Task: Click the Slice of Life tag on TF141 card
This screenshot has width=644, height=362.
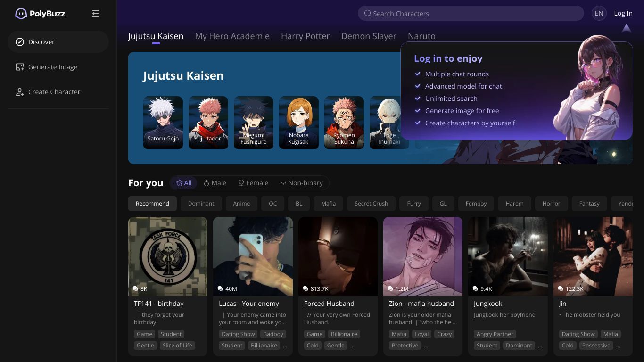Action: pos(177,346)
